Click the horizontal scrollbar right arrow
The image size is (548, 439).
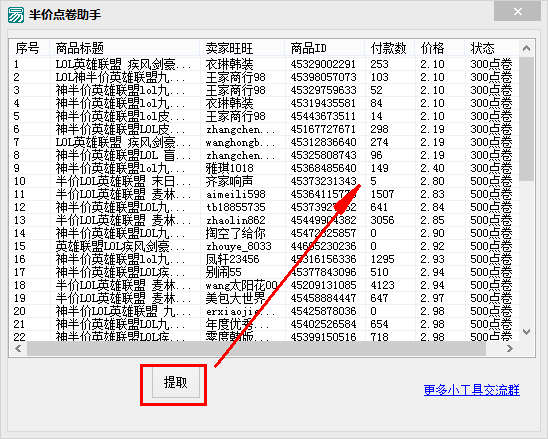click(510, 348)
